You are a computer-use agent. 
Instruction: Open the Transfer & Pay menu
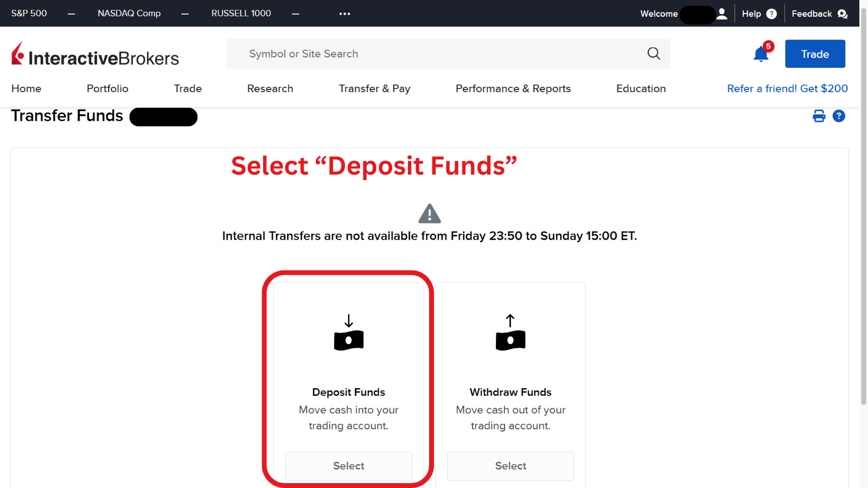[x=374, y=88]
